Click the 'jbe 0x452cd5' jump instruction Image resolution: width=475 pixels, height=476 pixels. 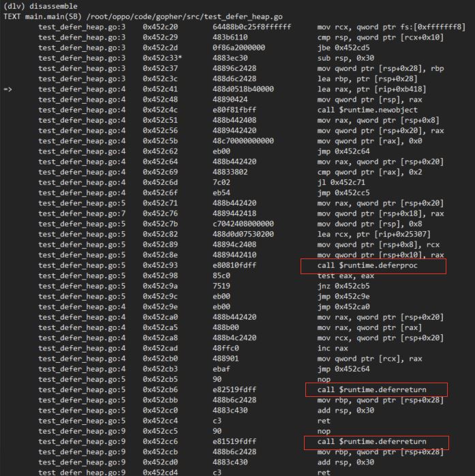click(343, 48)
